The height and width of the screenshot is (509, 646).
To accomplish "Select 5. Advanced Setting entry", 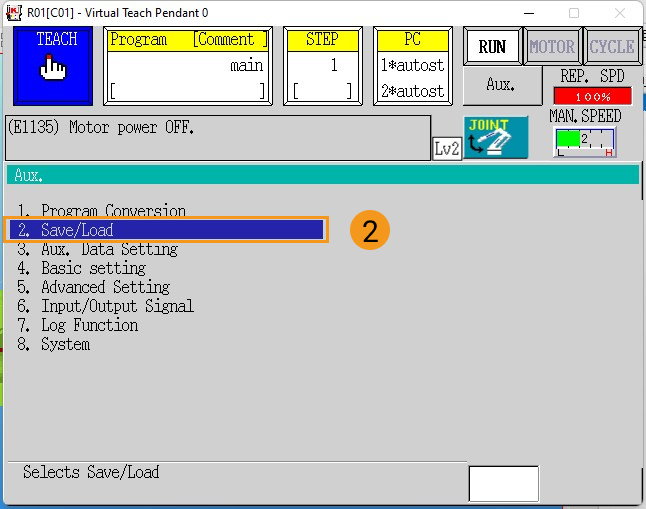I will (x=94, y=287).
